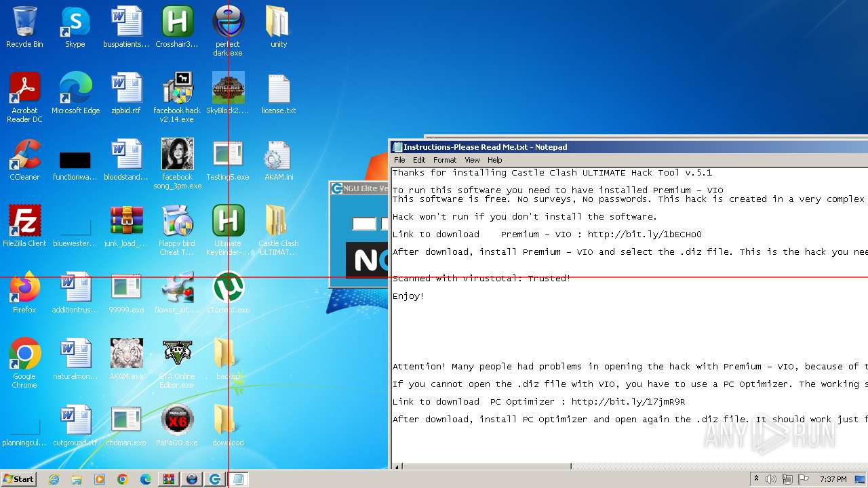Select the perfect dark.exe desktop icon
This screenshot has width=868, height=488.
[x=228, y=30]
